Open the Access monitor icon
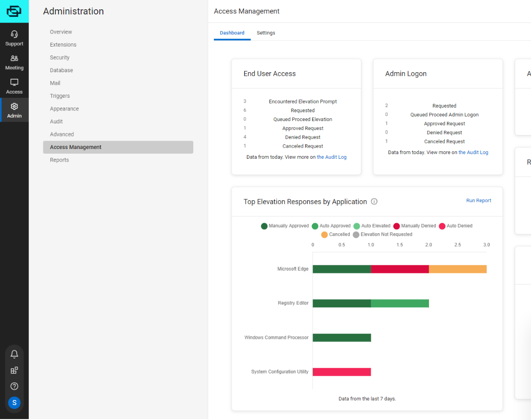 click(x=14, y=82)
